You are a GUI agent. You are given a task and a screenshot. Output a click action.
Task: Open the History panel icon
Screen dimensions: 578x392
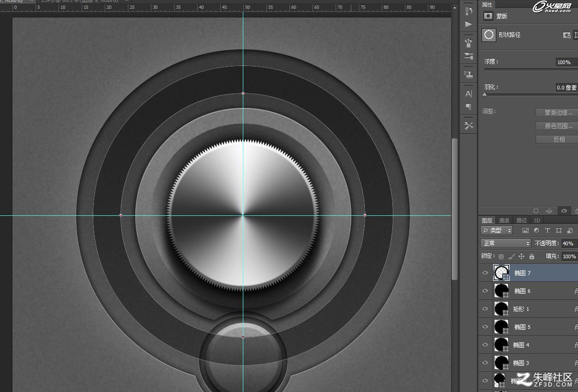(x=469, y=11)
